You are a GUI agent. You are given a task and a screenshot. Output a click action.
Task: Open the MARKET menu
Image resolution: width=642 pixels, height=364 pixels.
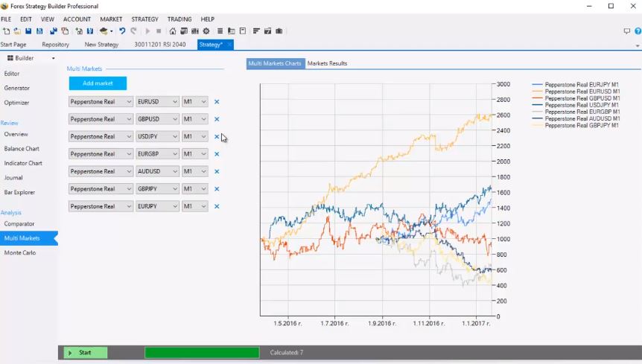coord(111,19)
